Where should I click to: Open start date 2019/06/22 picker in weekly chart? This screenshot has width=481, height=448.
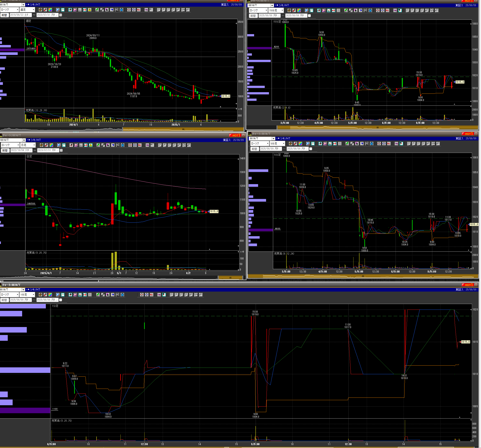21,15
